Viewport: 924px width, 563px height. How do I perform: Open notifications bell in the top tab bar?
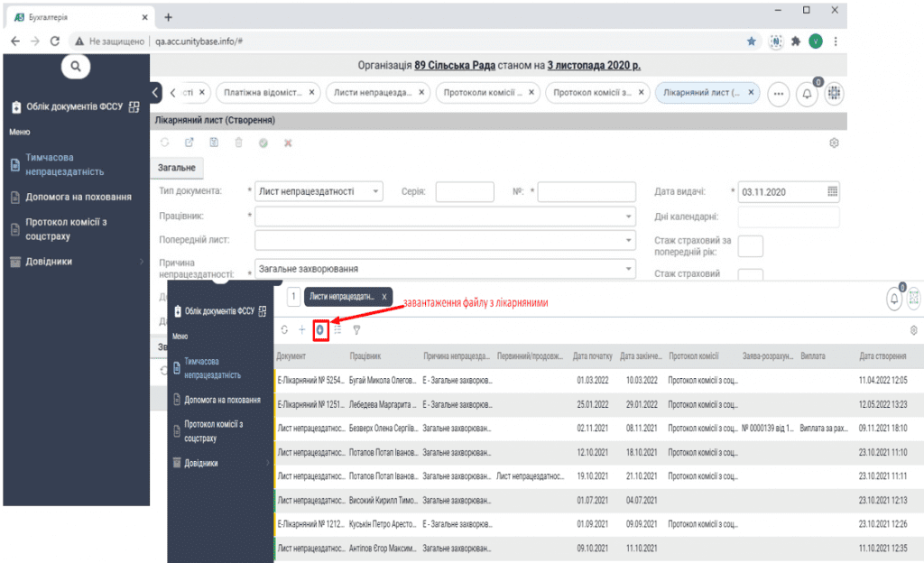pyautogui.click(x=806, y=94)
